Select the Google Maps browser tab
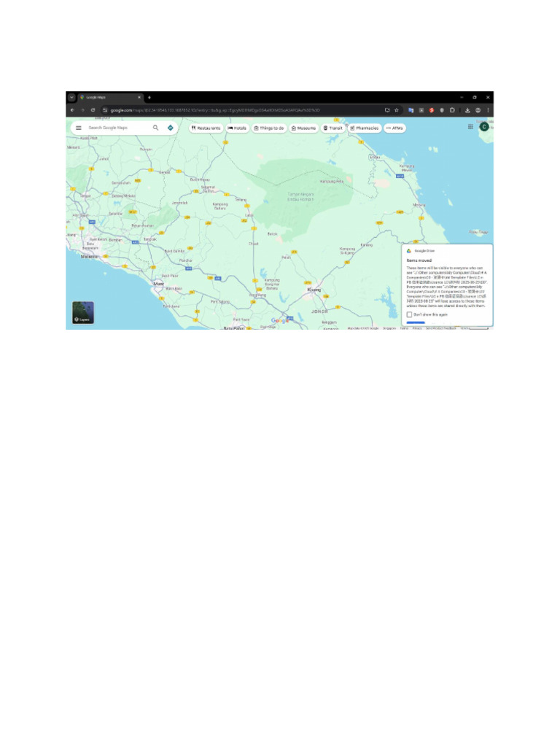Screen dimensions: 560x747 [110, 97]
